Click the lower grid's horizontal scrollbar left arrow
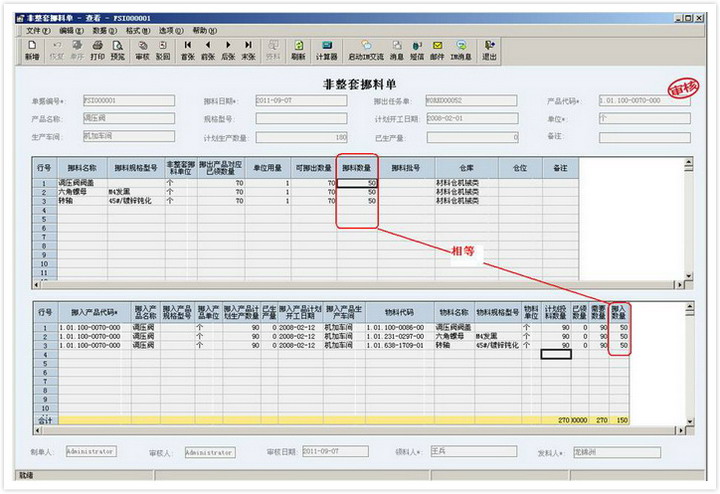The width and height of the screenshot is (720, 494). coord(37,431)
